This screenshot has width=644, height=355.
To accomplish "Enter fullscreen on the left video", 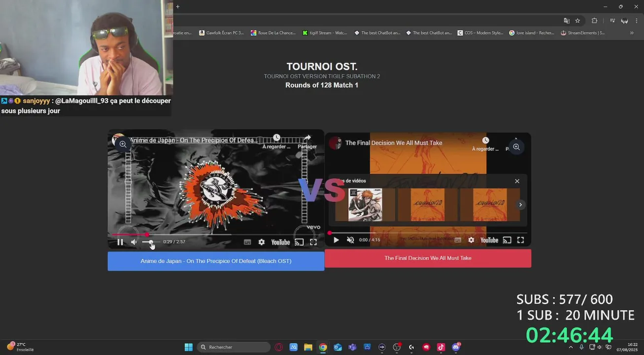I will pos(313,242).
